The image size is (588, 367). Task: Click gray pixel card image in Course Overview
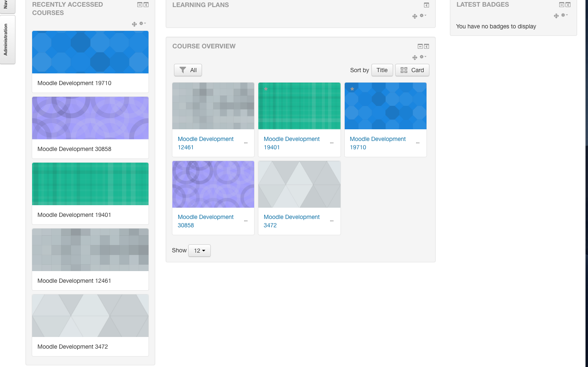[x=213, y=106]
